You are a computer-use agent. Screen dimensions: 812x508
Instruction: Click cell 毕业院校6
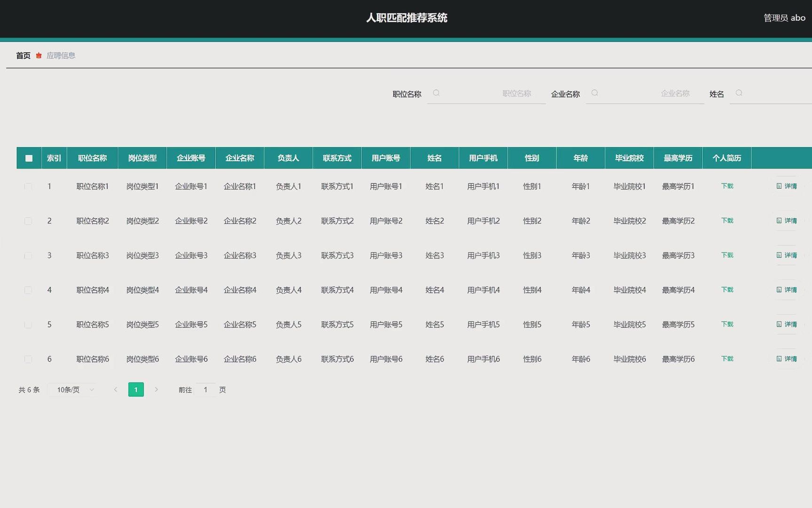coord(629,359)
